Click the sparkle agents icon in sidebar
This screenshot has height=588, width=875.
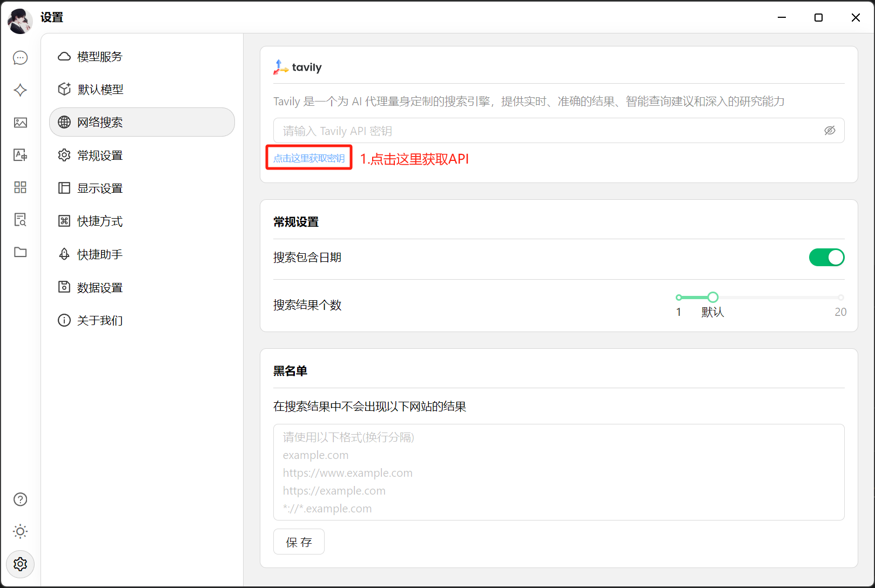21,90
